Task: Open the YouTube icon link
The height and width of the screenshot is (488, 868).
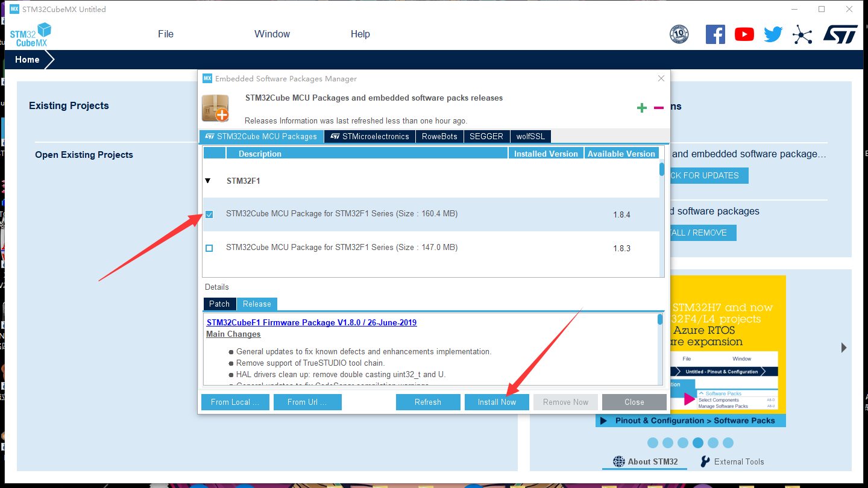Action: [744, 34]
